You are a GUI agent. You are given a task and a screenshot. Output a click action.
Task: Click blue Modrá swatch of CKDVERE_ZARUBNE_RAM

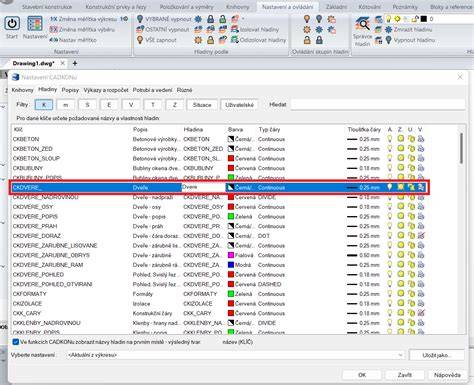tap(231, 265)
